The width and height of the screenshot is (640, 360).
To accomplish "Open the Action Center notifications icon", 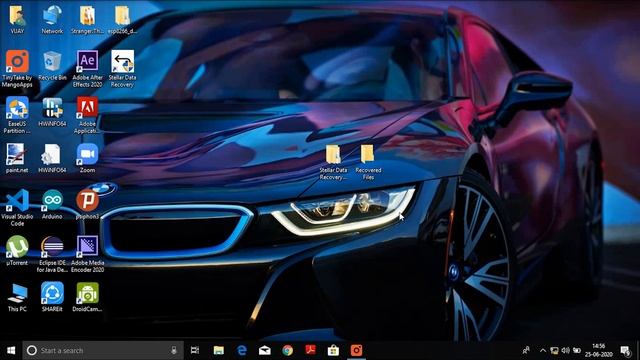I will [625, 350].
